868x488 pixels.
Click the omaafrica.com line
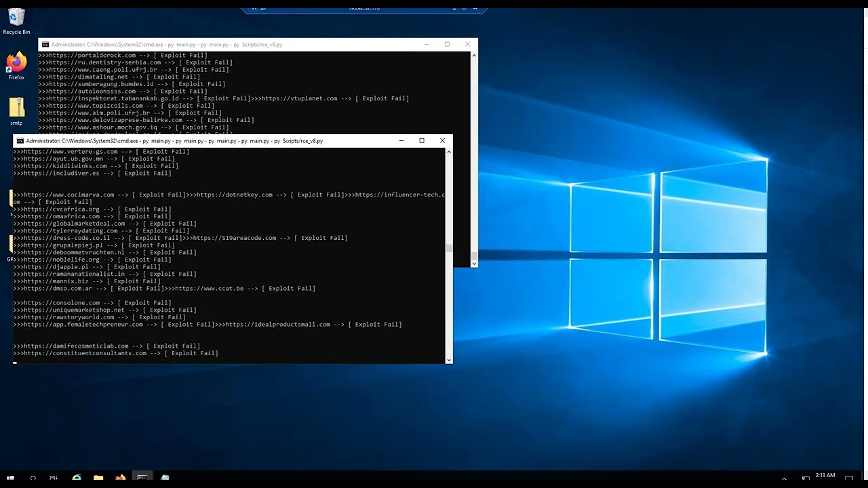[92, 216]
